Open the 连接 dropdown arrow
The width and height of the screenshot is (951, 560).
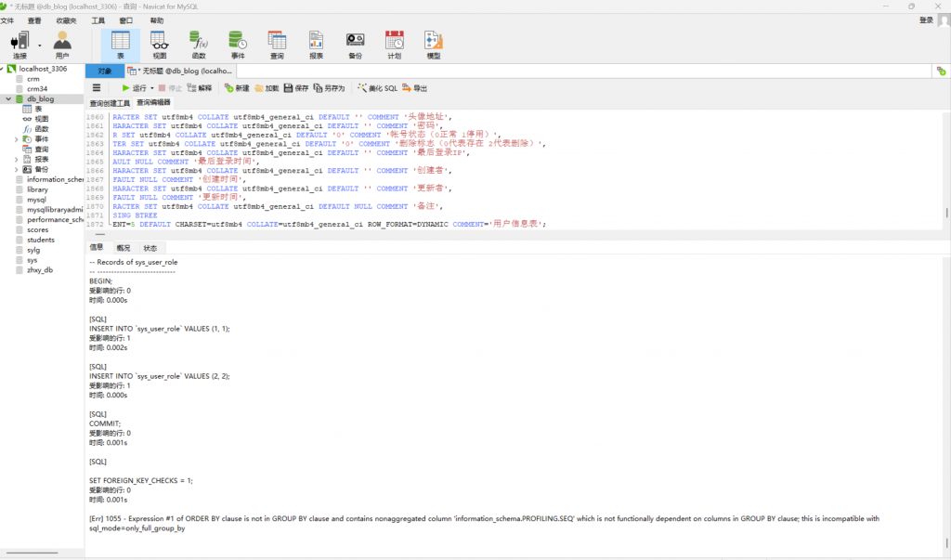click(x=39, y=46)
